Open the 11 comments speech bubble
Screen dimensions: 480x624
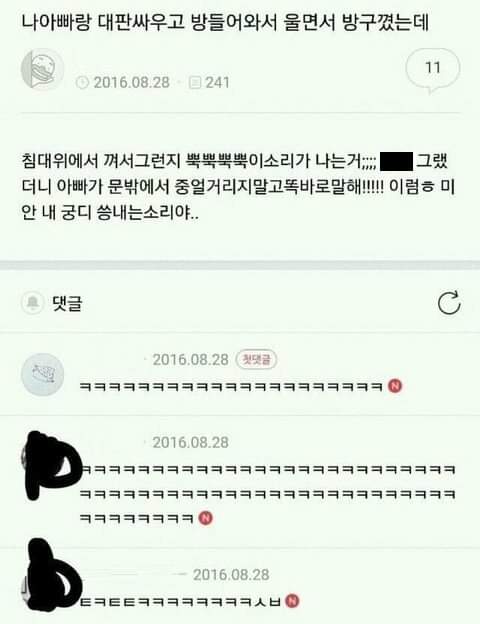[x=433, y=70]
